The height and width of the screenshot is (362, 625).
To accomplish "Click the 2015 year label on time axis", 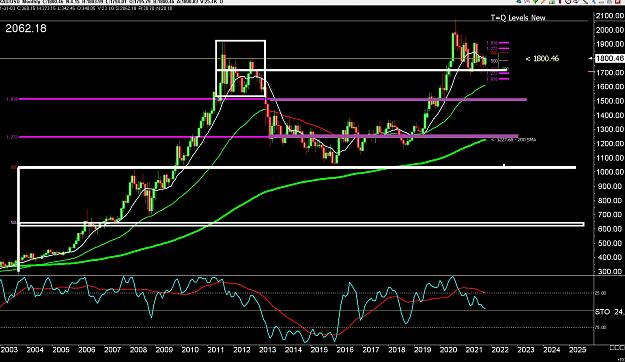I will (319, 350).
